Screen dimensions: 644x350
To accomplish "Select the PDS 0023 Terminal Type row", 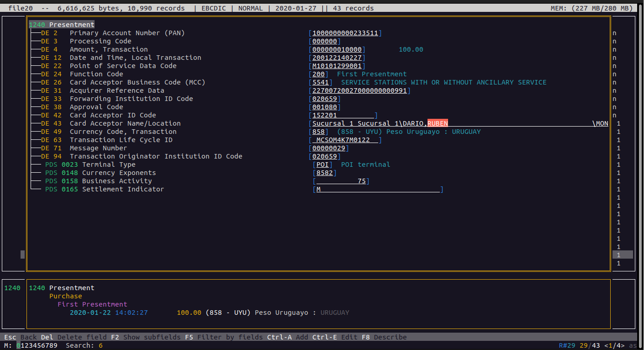I will click(x=109, y=164).
